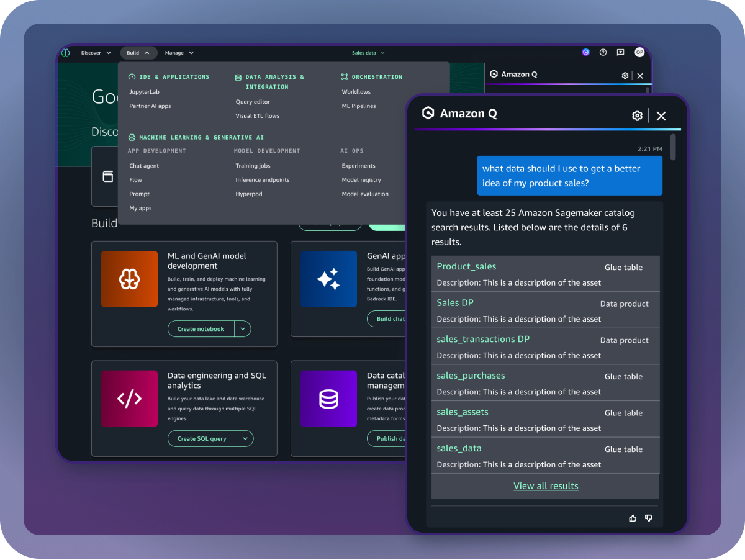Open the Amazon Q assistant icon in the top bar
Screen dimensions: 745x560
pos(585,52)
